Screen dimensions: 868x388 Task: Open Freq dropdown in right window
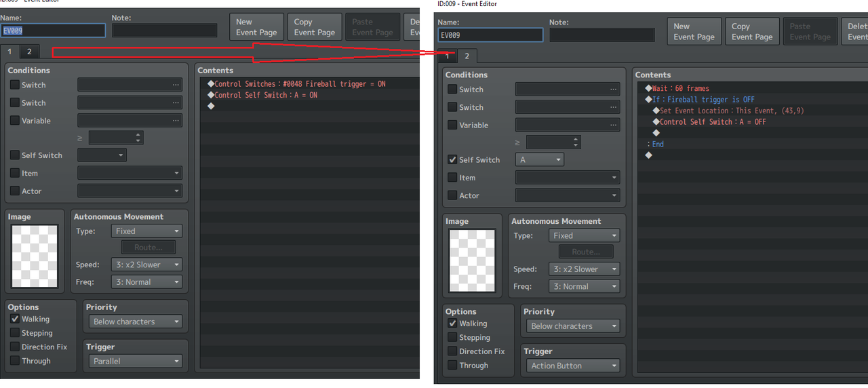tap(585, 286)
